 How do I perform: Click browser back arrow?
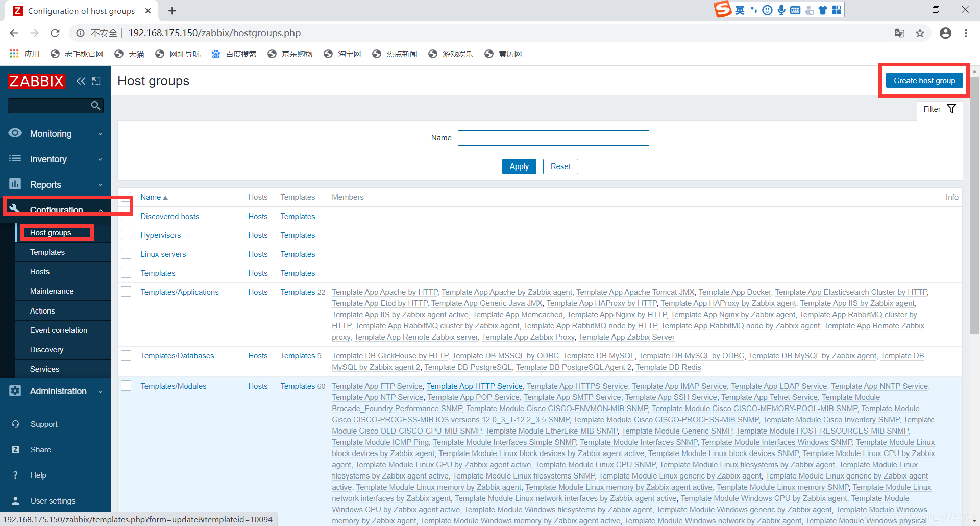tap(14, 33)
